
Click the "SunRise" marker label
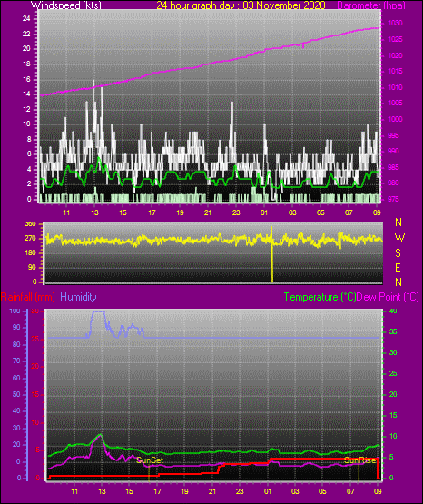359,460
